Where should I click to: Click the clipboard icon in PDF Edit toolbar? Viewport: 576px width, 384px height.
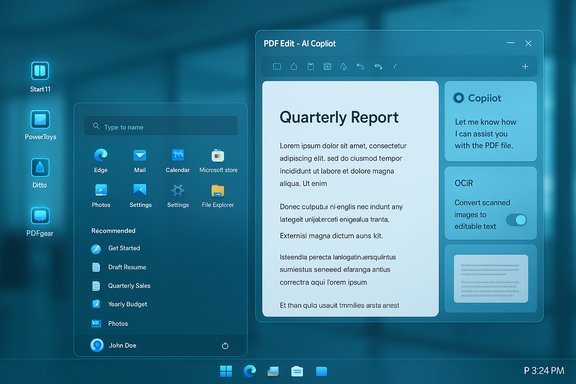tap(311, 67)
